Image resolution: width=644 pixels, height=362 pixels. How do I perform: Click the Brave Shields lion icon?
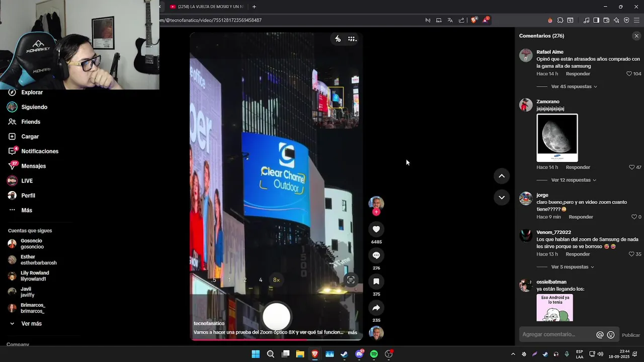click(474, 20)
